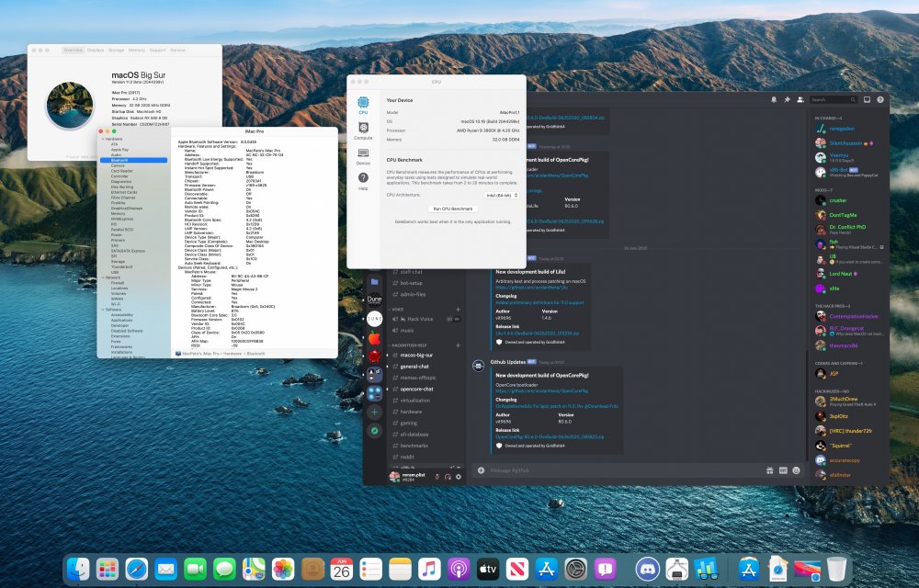Open Discord notification settings bell icon
The height and width of the screenshot is (588, 919).
coord(774,99)
